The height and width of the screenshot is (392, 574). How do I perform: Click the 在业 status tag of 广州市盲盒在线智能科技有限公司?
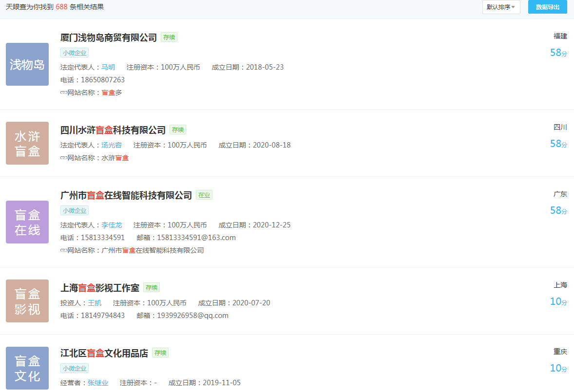pos(204,194)
